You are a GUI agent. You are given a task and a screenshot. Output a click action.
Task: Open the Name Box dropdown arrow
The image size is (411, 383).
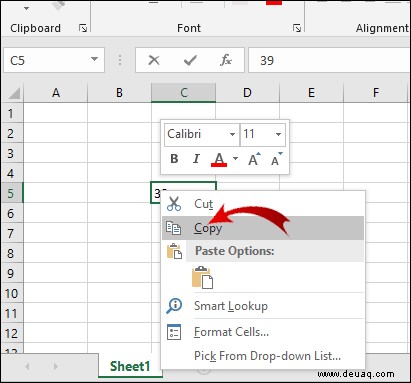tap(95, 60)
